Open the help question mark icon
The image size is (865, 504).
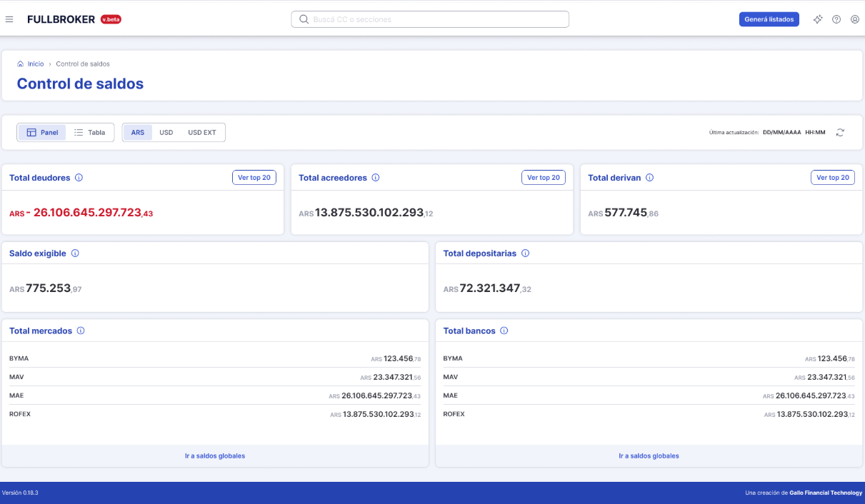[x=836, y=19]
